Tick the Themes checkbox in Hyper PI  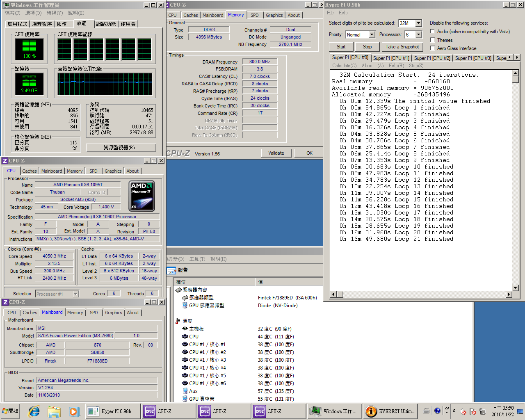coord(432,40)
